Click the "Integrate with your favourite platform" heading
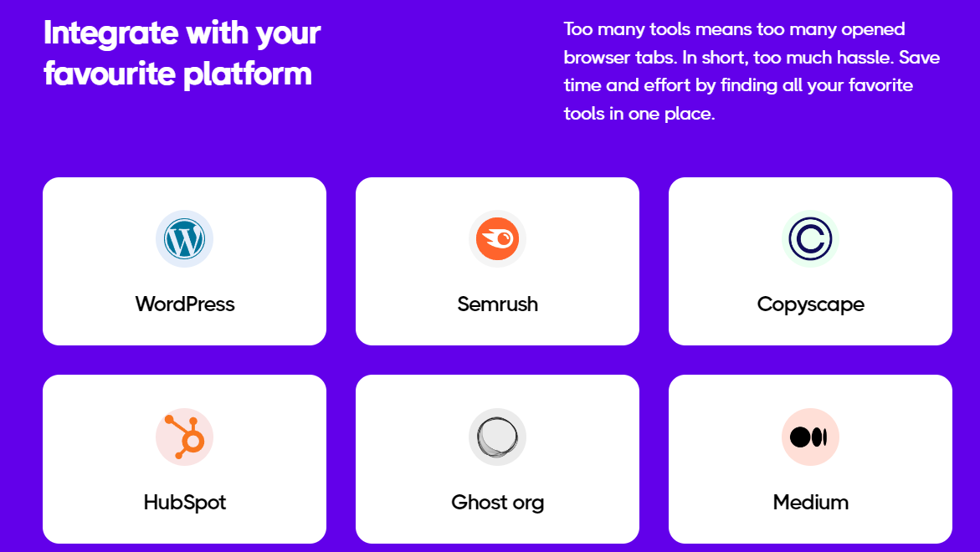Screen dimensions: 980x552 182,54
